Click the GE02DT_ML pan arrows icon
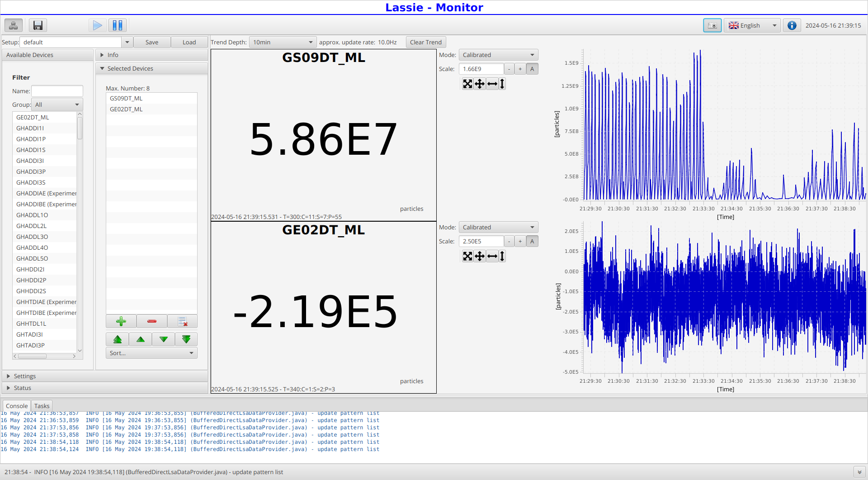 click(480, 256)
